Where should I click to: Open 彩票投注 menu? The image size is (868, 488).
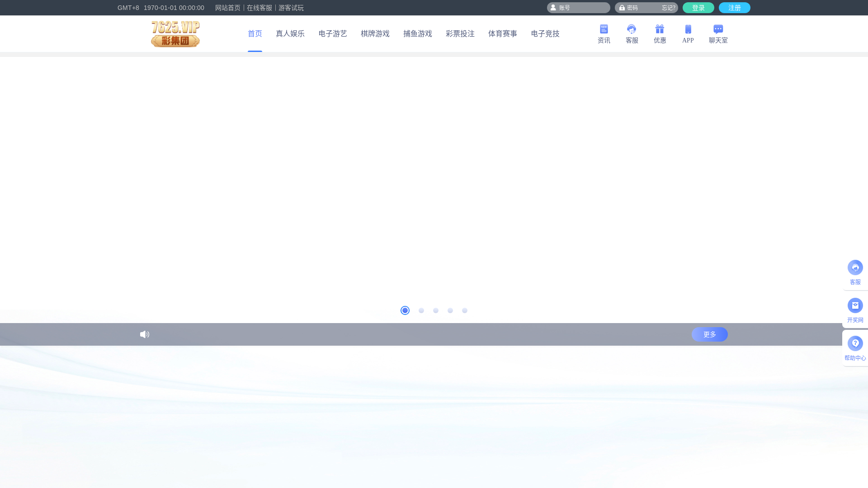[460, 34]
